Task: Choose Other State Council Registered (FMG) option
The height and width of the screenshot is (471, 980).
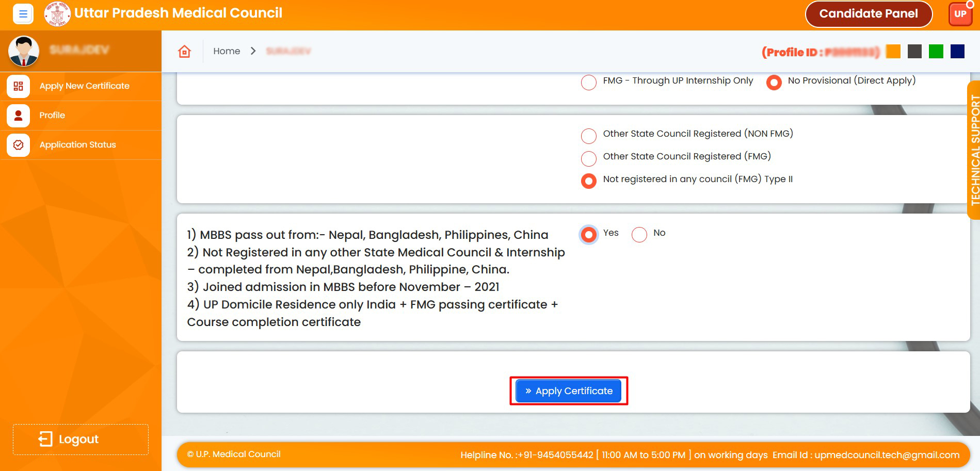Action: [x=588, y=158]
